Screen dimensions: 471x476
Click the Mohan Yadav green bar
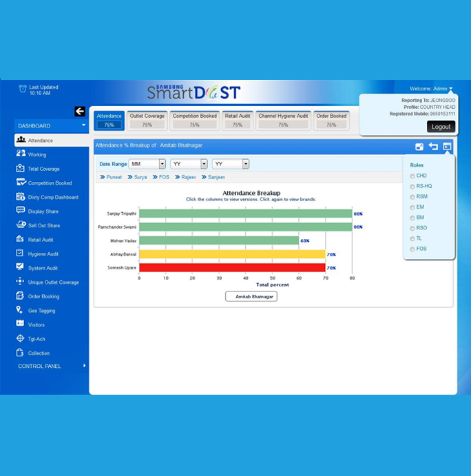pyautogui.click(x=219, y=240)
